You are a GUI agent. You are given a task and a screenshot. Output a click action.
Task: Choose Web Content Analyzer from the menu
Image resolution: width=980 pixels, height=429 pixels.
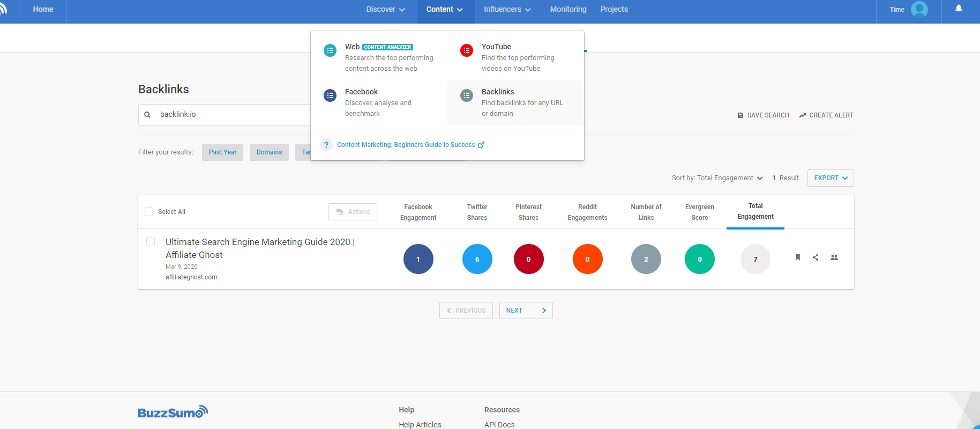point(379,58)
